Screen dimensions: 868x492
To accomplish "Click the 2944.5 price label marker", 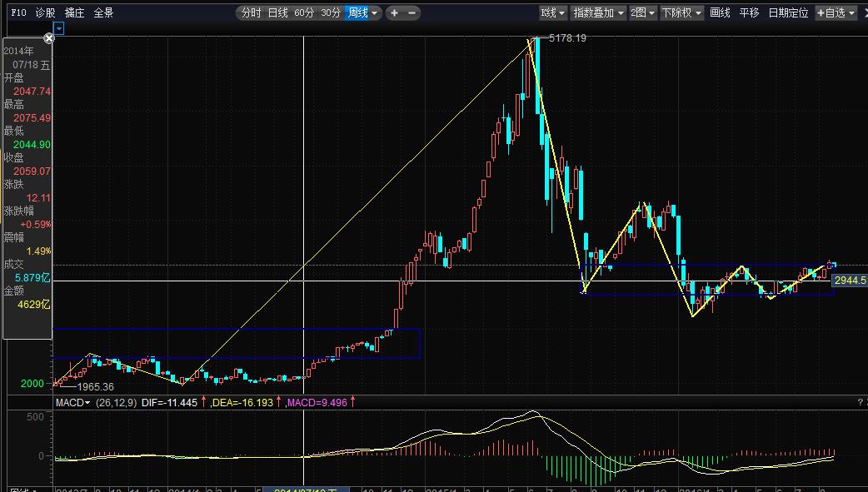I will (850, 281).
